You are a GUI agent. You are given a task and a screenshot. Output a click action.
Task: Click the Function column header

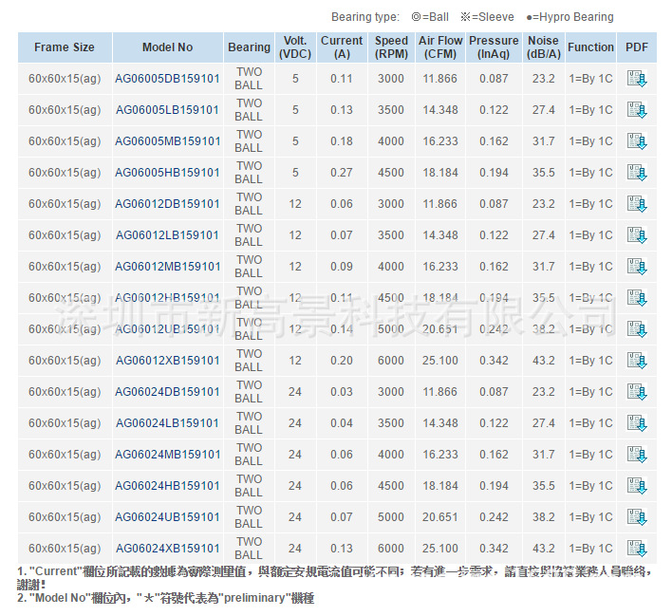(x=591, y=47)
